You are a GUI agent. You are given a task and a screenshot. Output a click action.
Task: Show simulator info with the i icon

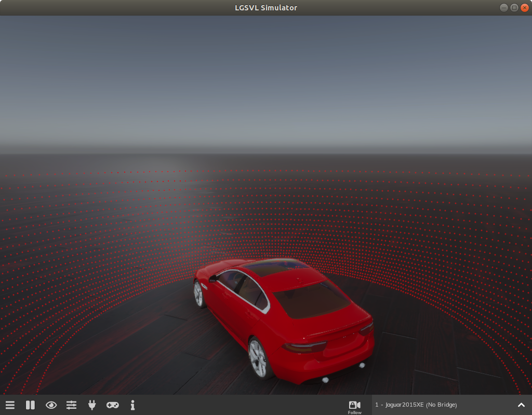[132, 405]
